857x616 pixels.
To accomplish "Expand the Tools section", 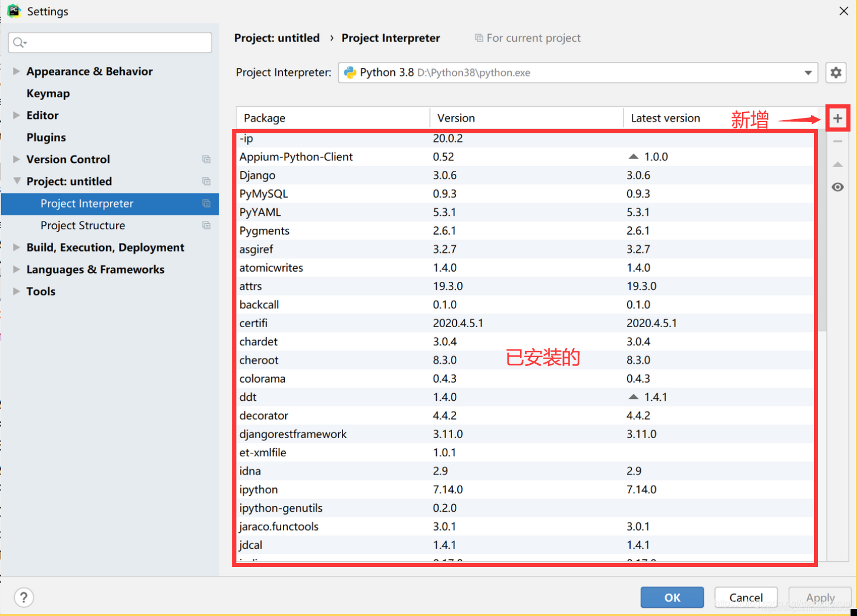I will click(17, 291).
